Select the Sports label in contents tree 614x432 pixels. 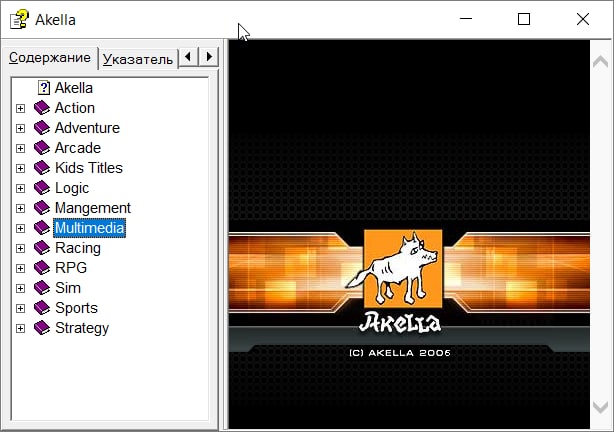point(76,308)
